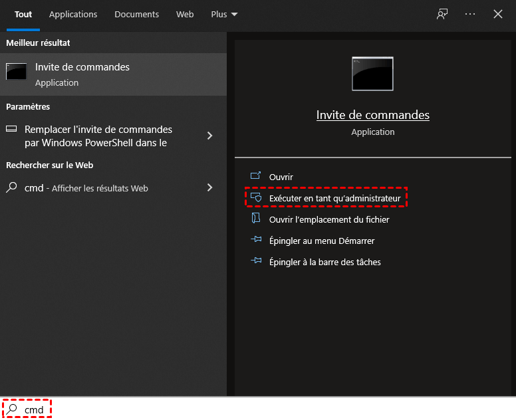
Task: Expand the cmd web results arrow
Action: coord(210,188)
